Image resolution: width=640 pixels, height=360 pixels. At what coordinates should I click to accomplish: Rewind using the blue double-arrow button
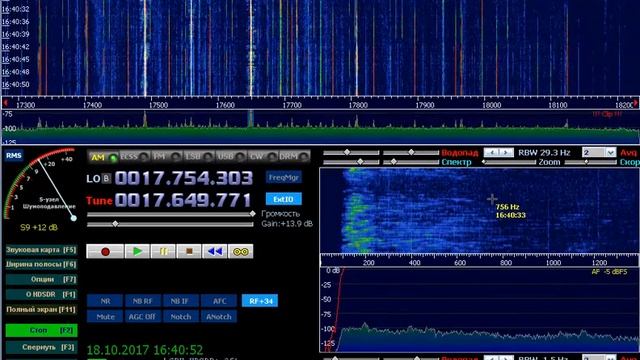click(x=215, y=251)
